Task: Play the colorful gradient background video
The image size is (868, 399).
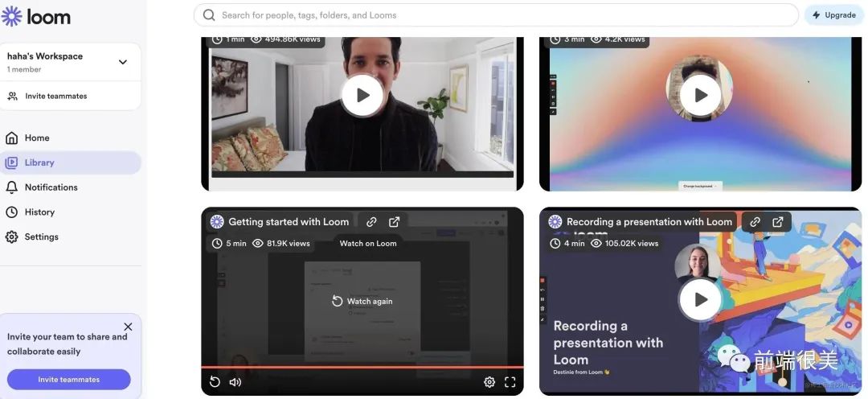Action: coord(700,95)
